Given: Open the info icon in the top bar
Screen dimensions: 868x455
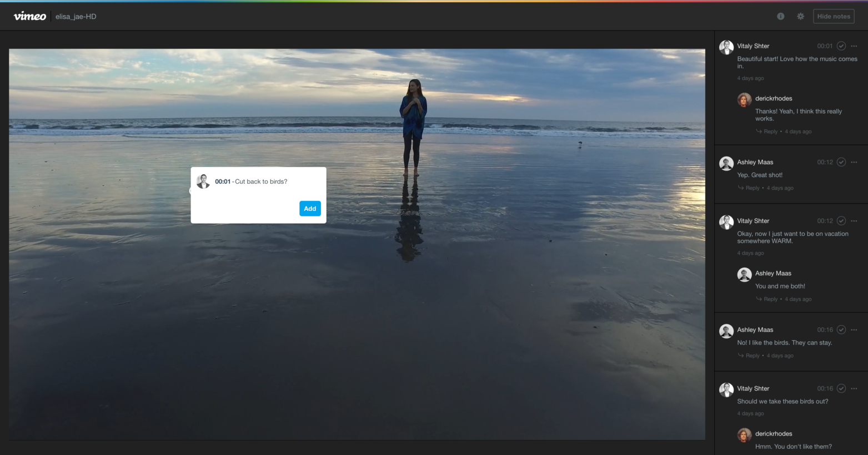Looking at the screenshot, I should click(780, 16).
